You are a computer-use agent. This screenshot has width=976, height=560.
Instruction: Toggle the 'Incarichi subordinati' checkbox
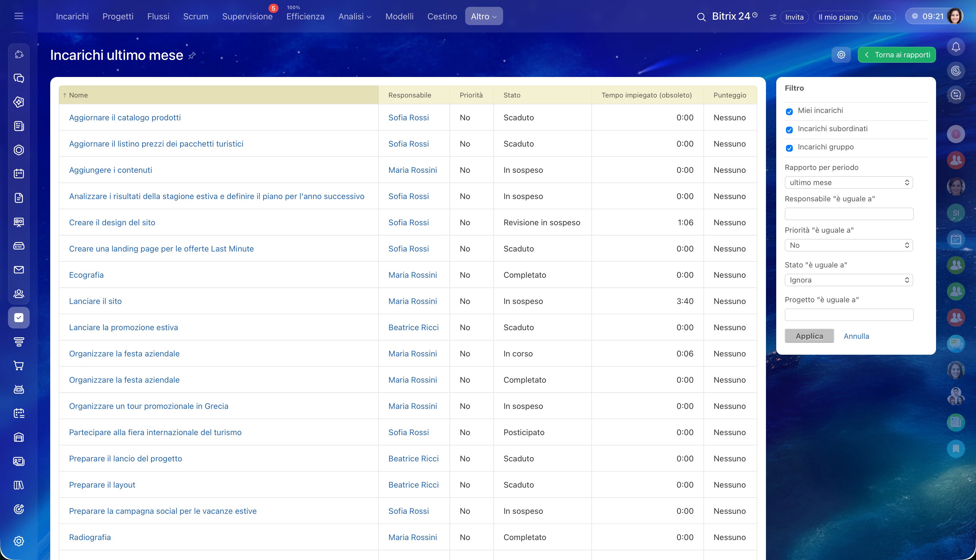click(x=789, y=130)
